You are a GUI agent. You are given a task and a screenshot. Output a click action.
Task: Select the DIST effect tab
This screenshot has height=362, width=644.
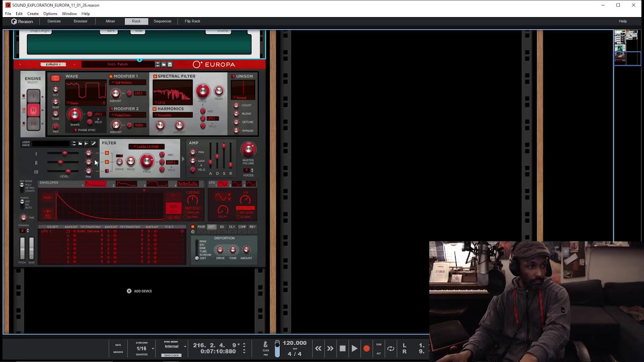211,227
